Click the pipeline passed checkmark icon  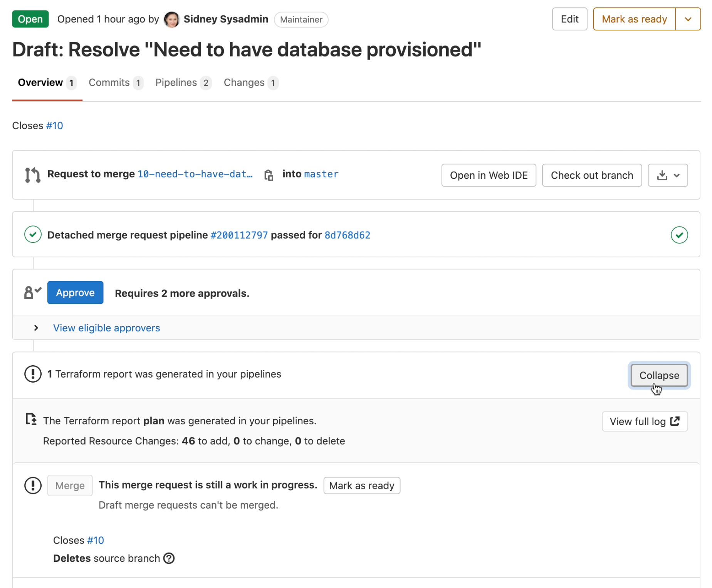(x=33, y=235)
